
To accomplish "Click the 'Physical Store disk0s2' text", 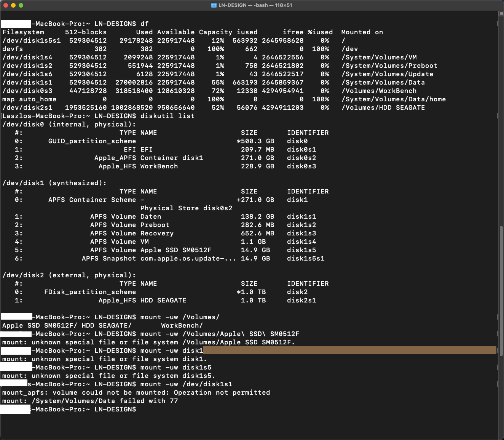I will point(186,208).
